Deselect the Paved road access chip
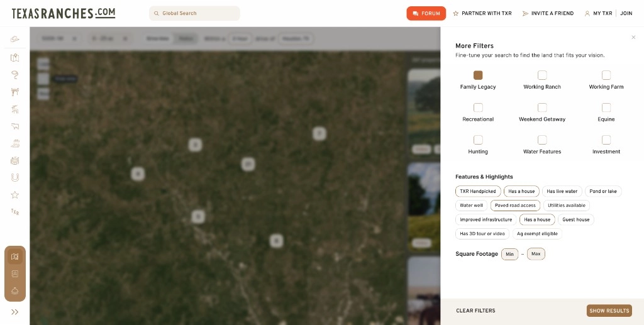644x325 pixels. click(x=515, y=205)
